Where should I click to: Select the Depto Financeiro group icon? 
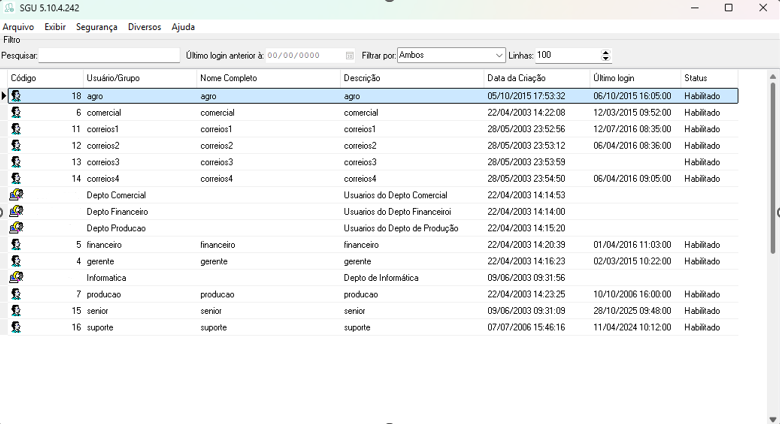(x=16, y=212)
